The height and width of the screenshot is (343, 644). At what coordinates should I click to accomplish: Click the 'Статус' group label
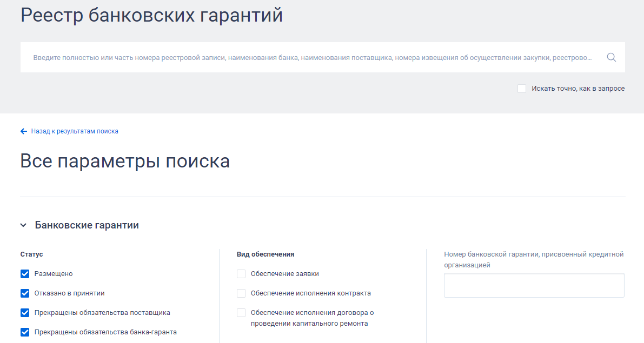[x=31, y=254]
